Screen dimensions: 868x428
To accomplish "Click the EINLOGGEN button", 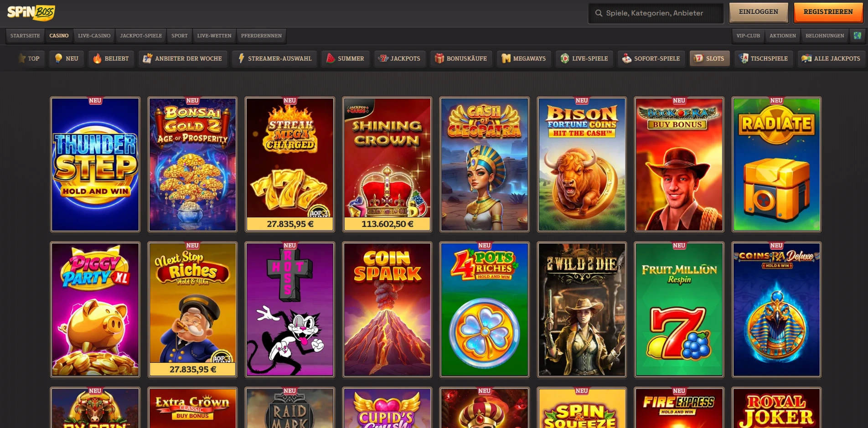I will point(759,12).
